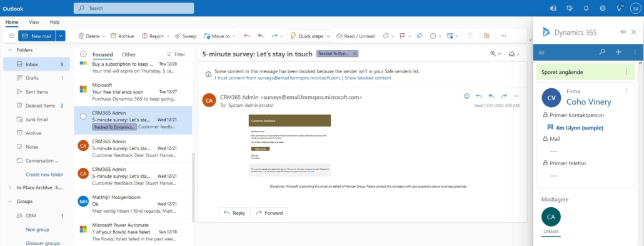This screenshot has width=644, height=246.
Task: Expand the In-Place Archive folder
Action: point(10,188)
